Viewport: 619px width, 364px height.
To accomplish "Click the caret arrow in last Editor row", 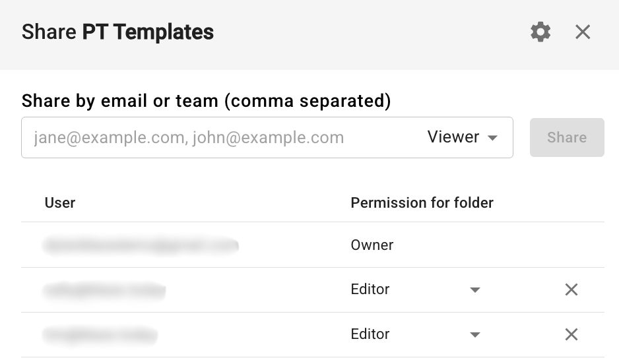I will [474, 335].
